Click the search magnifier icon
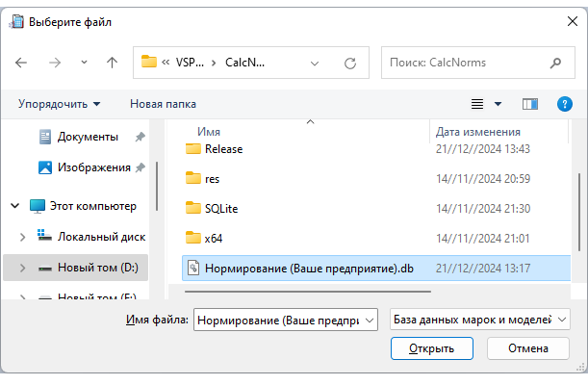 pyautogui.click(x=556, y=63)
